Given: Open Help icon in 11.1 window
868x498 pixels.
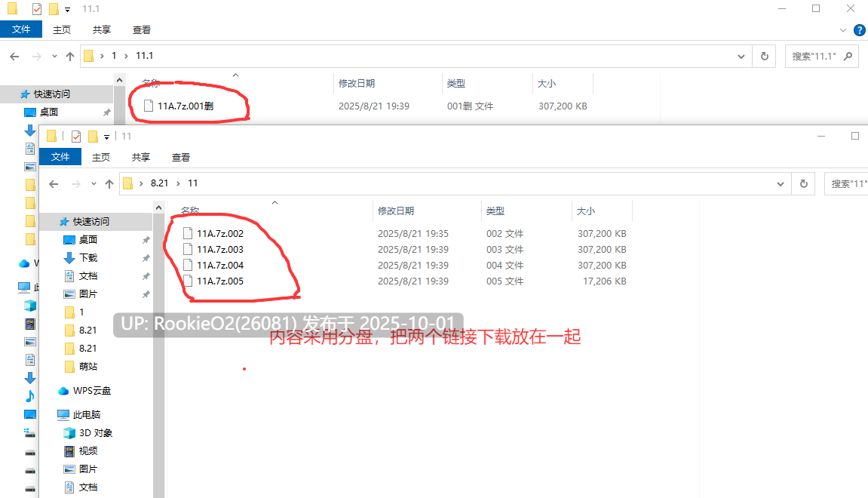Looking at the screenshot, I should (860, 30).
